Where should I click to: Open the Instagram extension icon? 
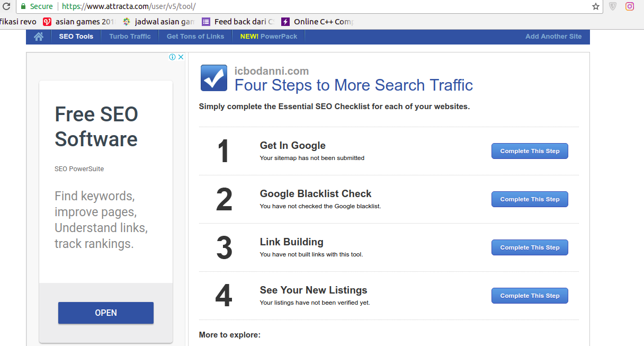[x=630, y=6]
